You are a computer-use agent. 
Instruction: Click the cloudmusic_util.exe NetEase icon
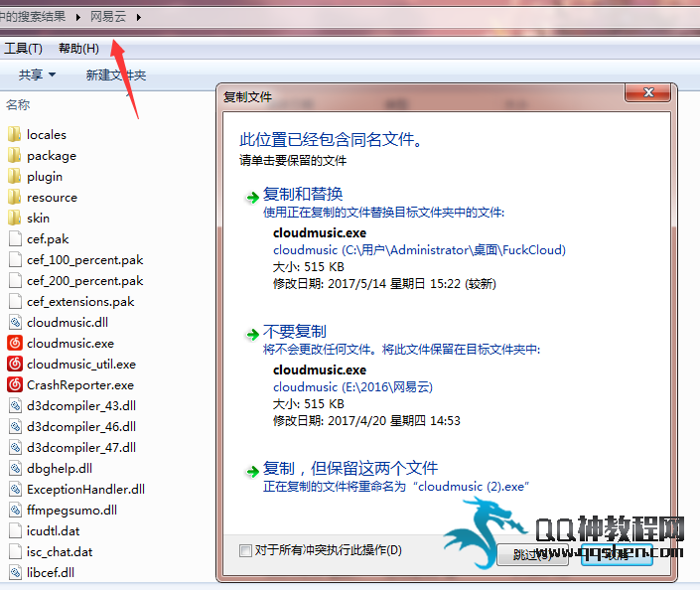(x=15, y=364)
